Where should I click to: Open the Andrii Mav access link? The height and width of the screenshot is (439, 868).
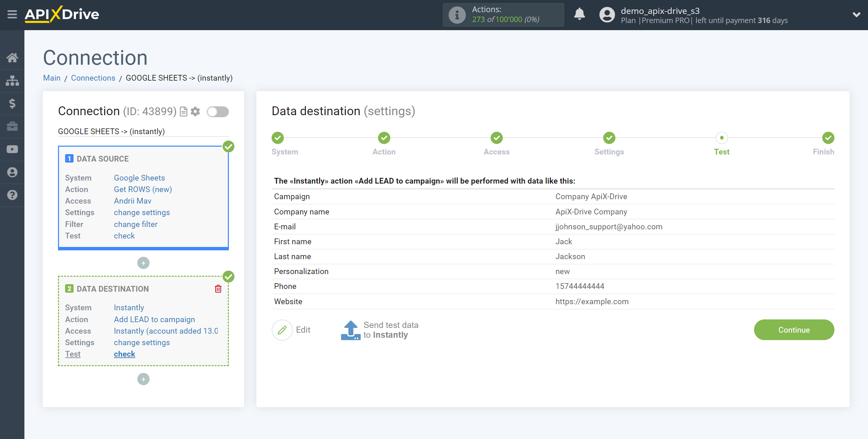[x=133, y=201]
